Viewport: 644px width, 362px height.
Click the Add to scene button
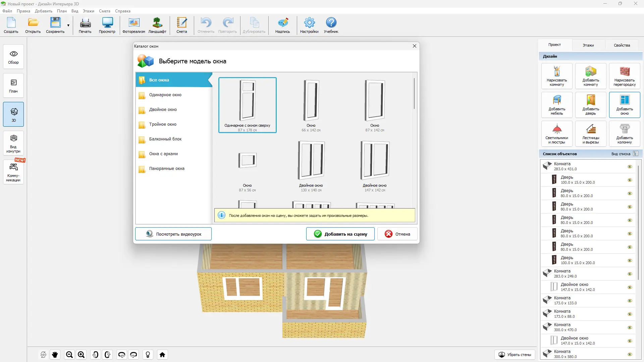click(x=340, y=234)
